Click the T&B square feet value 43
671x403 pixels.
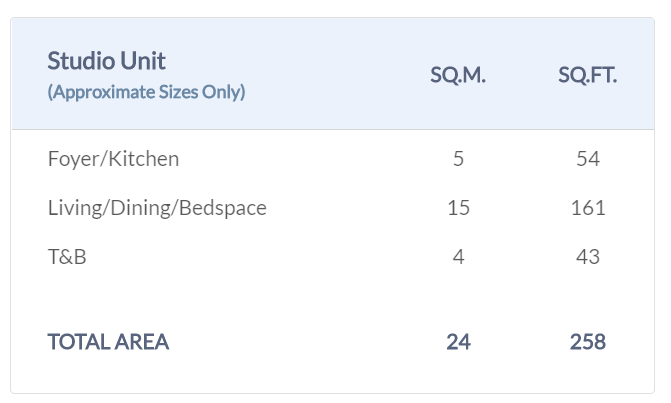[588, 257]
